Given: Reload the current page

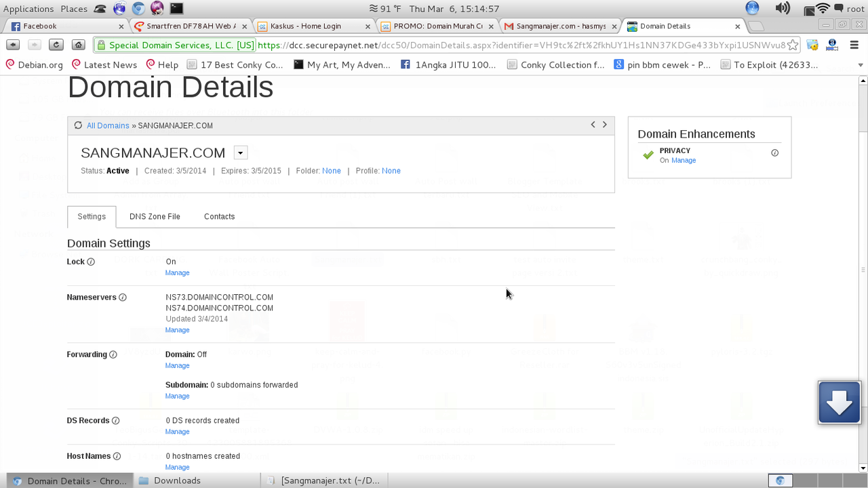Looking at the screenshot, I should click(56, 45).
